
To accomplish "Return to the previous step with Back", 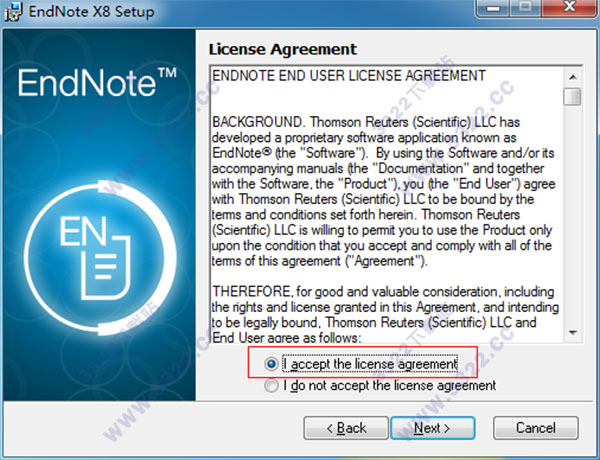I will coord(346,428).
